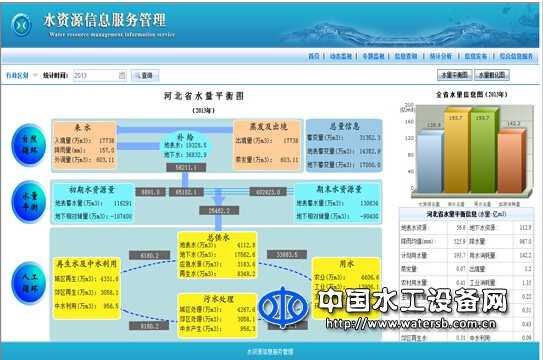
Task: Select the 自然循环 blue circle badge
Action: [29, 145]
